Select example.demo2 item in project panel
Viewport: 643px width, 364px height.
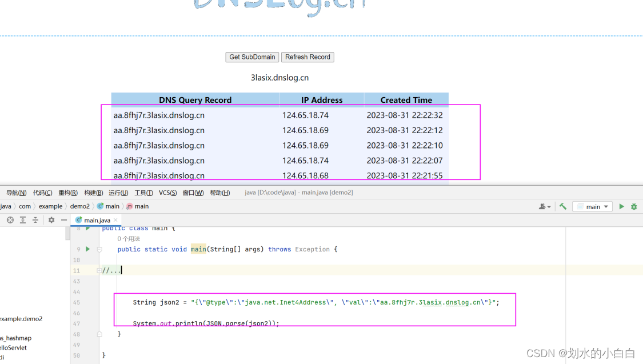click(x=21, y=318)
